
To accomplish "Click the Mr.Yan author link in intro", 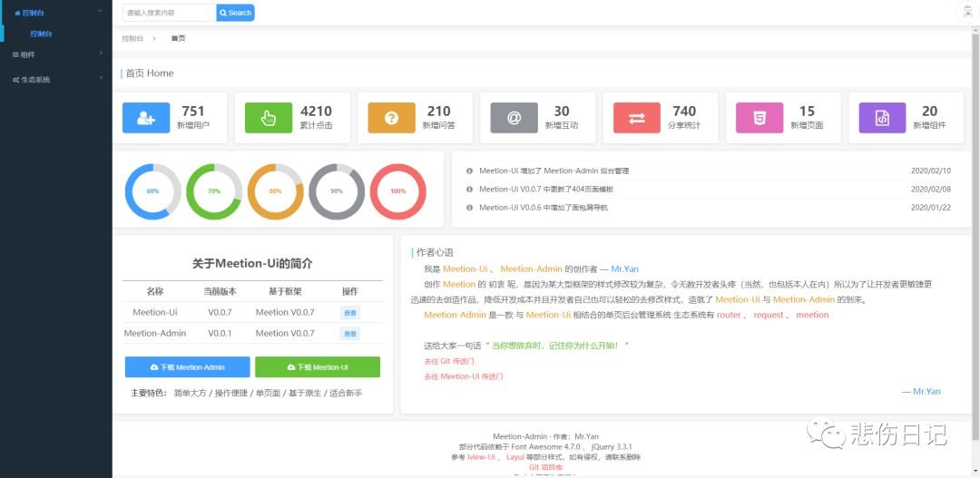I will point(625,268).
